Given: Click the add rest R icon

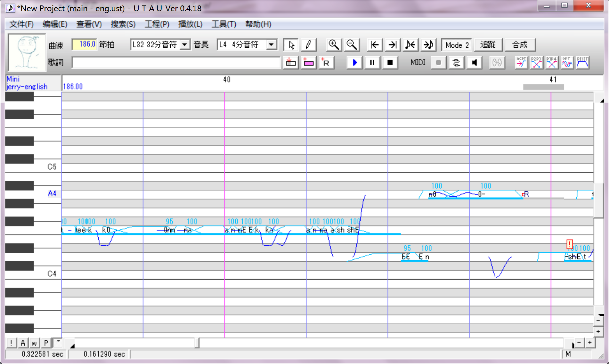Looking at the screenshot, I should pos(326,63).
